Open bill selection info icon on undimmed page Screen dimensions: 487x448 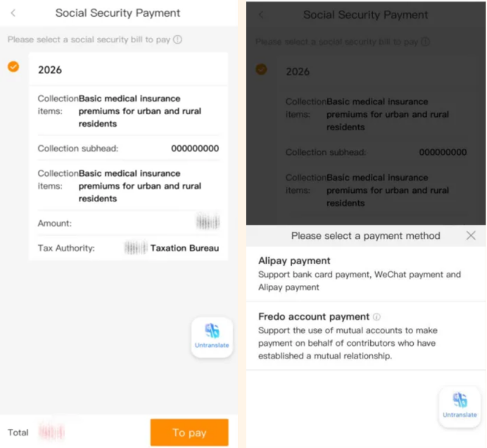coord(177,40)
